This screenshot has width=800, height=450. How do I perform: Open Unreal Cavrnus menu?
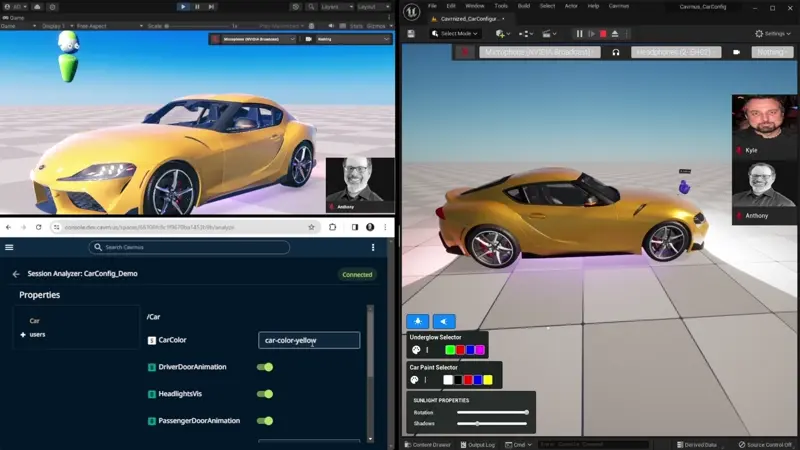619,6
